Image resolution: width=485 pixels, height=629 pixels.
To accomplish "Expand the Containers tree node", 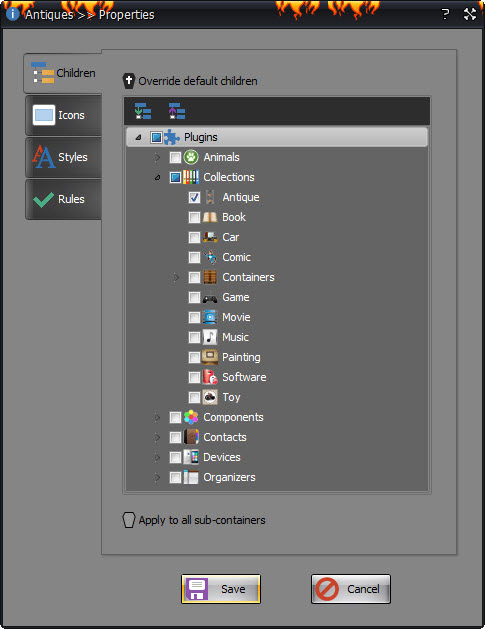I will coord(176,277).
